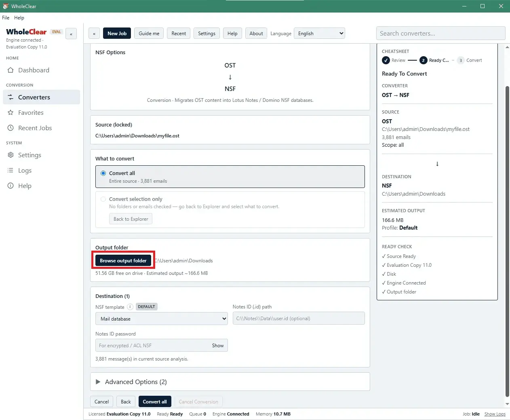Screen dimensions: 510x420
Task: Click 'Job: Idle' status entry
Action: [x=471, y=414]
